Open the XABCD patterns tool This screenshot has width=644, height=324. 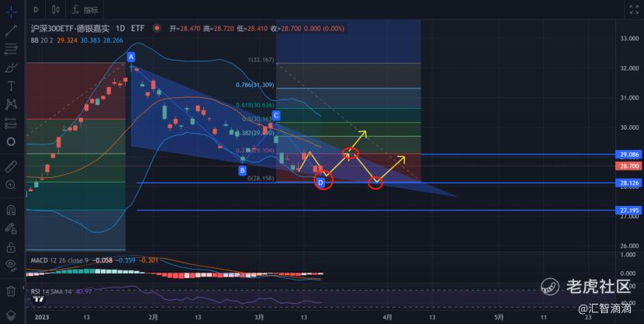tap(11, 104)
